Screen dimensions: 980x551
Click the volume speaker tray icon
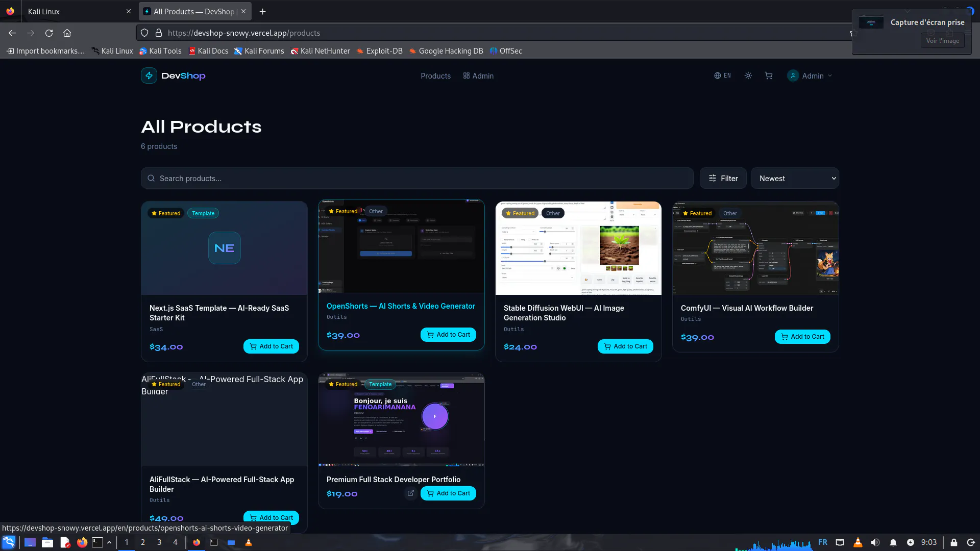click(x=875, y=542)
